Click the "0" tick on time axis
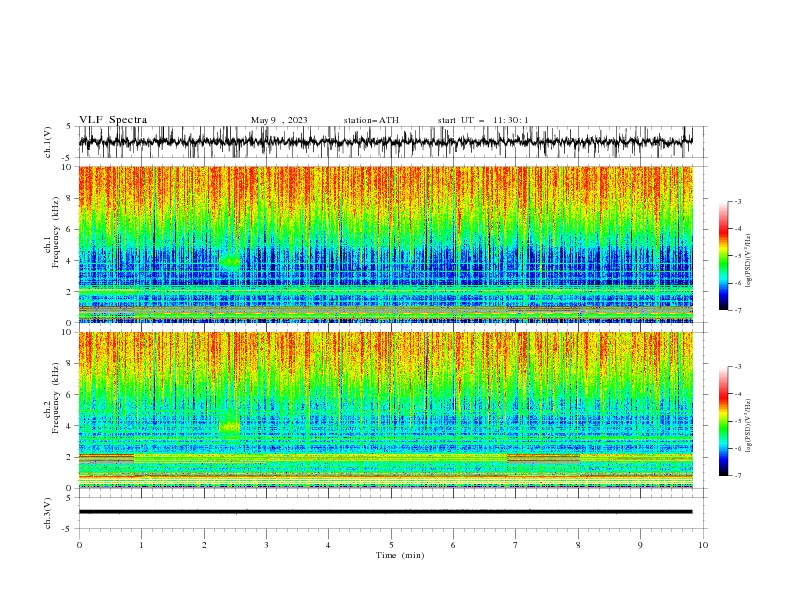This screenshot has height=612, width=792. 79,545
